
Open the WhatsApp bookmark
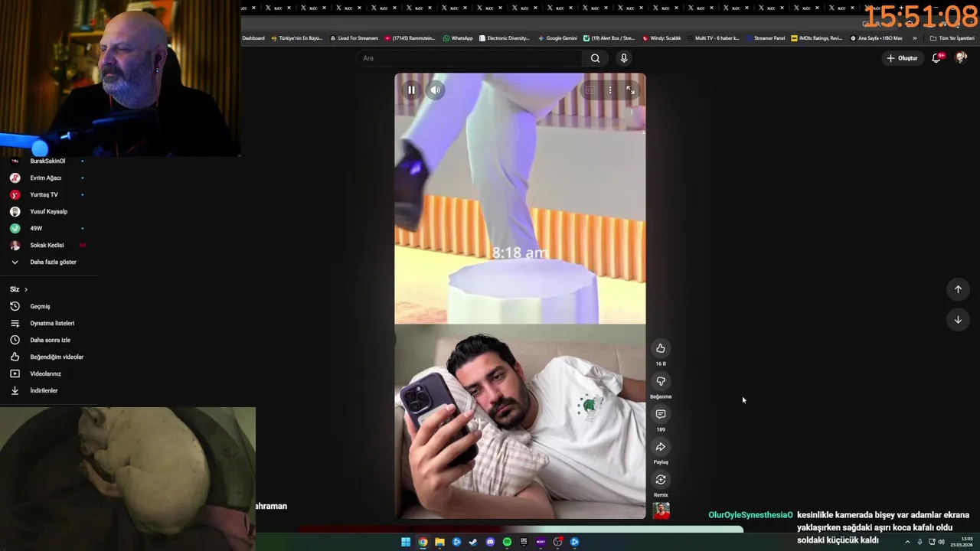pyautogui.click(x=458, y=38)
